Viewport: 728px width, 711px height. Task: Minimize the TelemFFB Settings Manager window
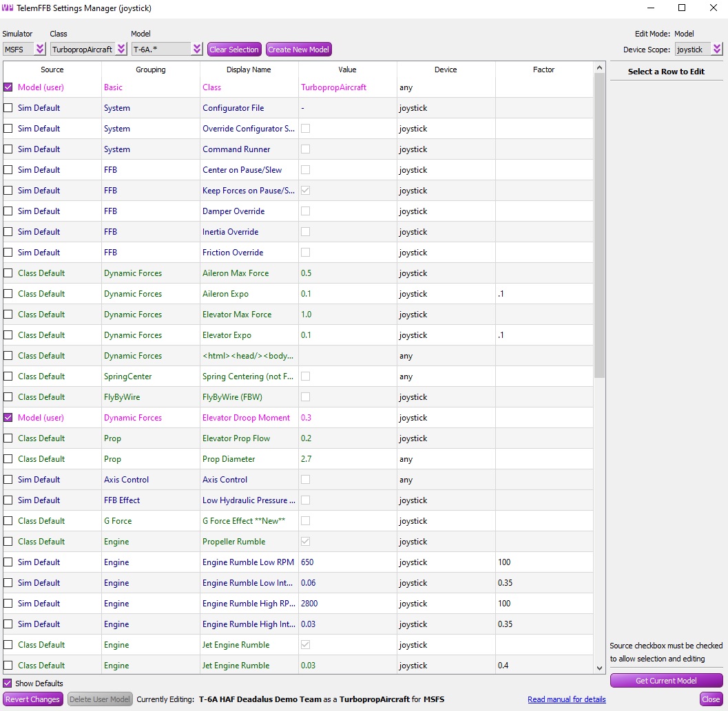(x=650, y=8)
